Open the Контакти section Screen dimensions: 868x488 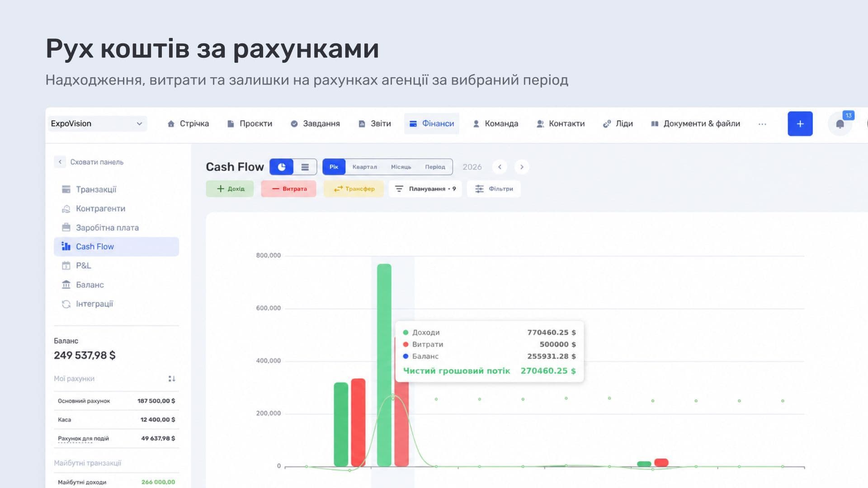point(561,123)
